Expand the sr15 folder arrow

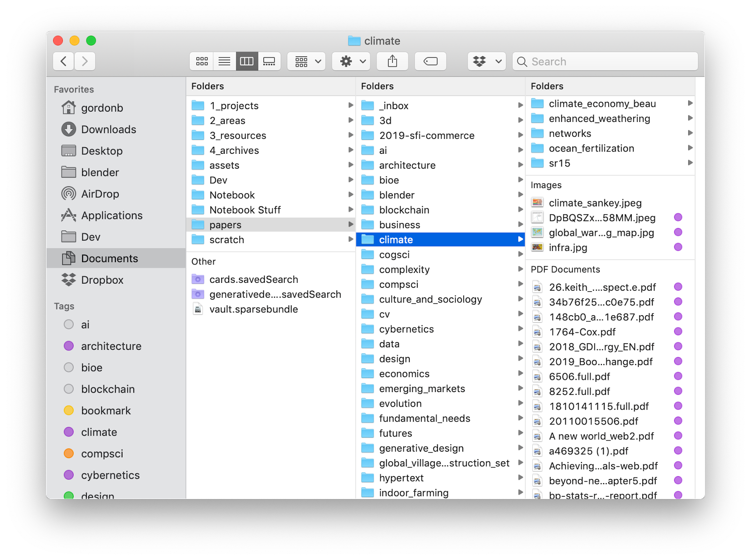[x=690, y=163]
